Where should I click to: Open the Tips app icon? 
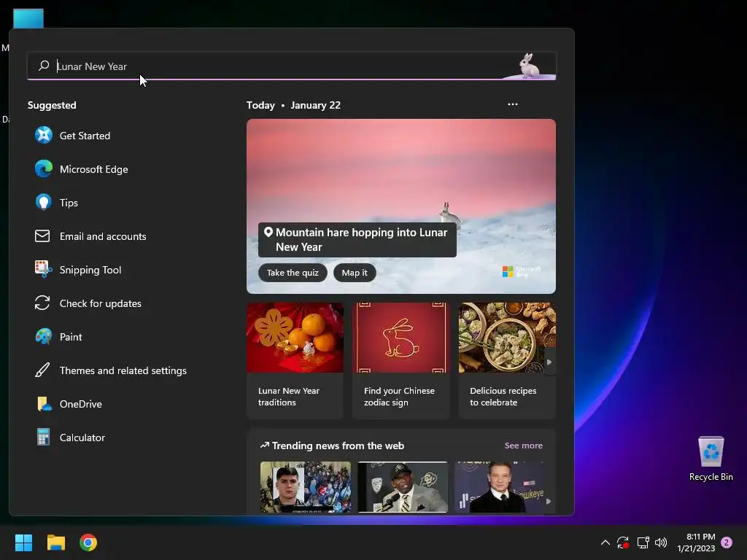tap(43, 203)
